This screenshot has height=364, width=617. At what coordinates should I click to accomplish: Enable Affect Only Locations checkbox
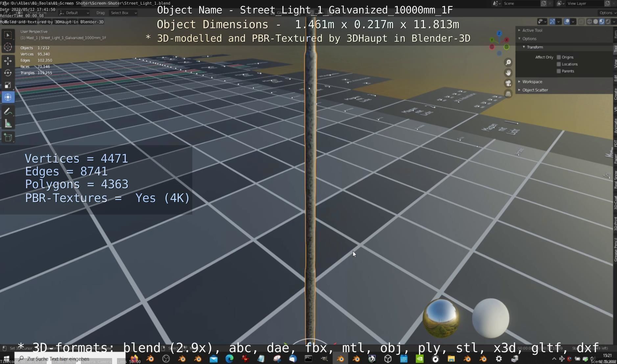[x=558, y=64]
